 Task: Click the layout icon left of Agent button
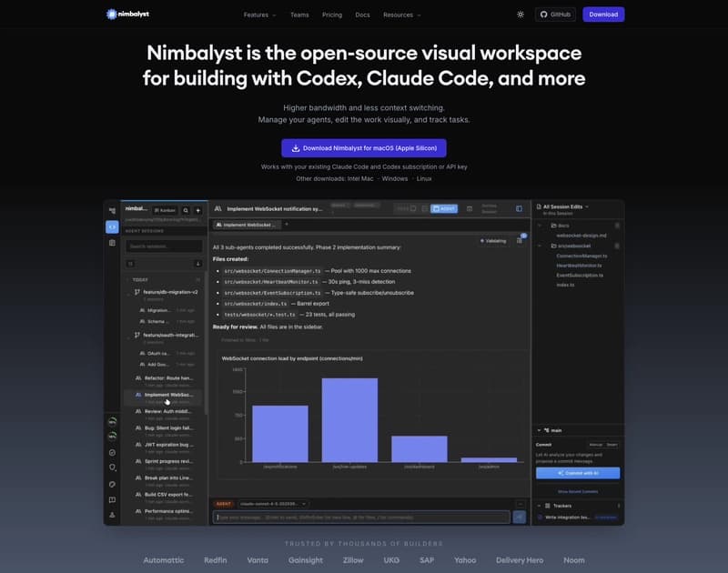[424, 209]
